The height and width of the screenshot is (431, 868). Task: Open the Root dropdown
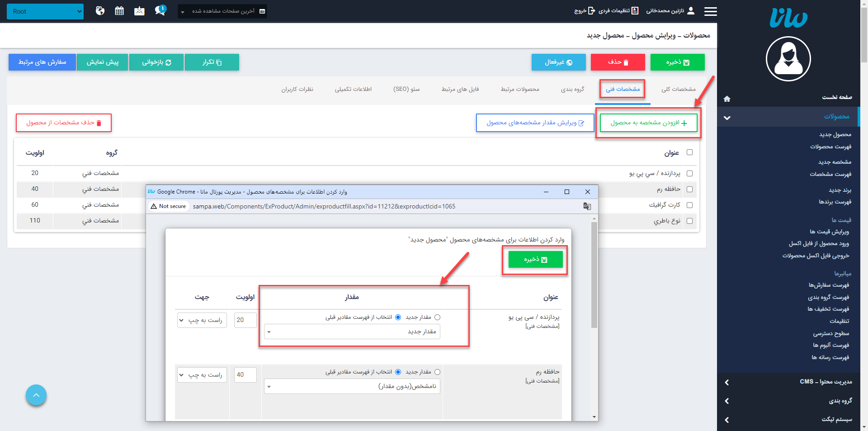point(45,11)
